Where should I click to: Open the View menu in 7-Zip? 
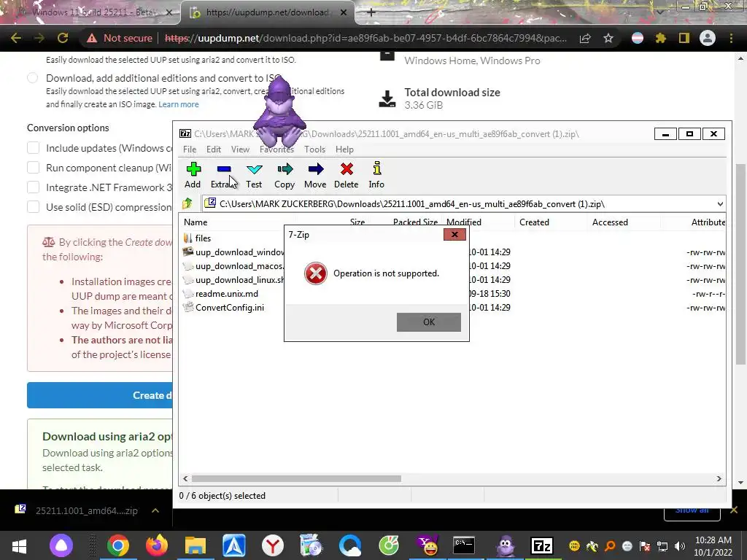pyautogui.click(x=240, y=149)
